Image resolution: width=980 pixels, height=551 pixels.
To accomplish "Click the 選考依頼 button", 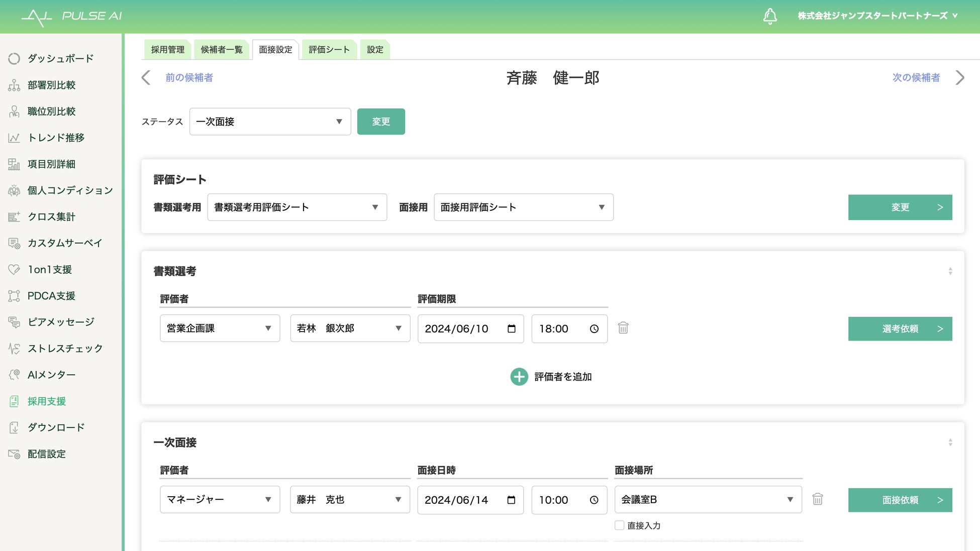I will point(900,328).
